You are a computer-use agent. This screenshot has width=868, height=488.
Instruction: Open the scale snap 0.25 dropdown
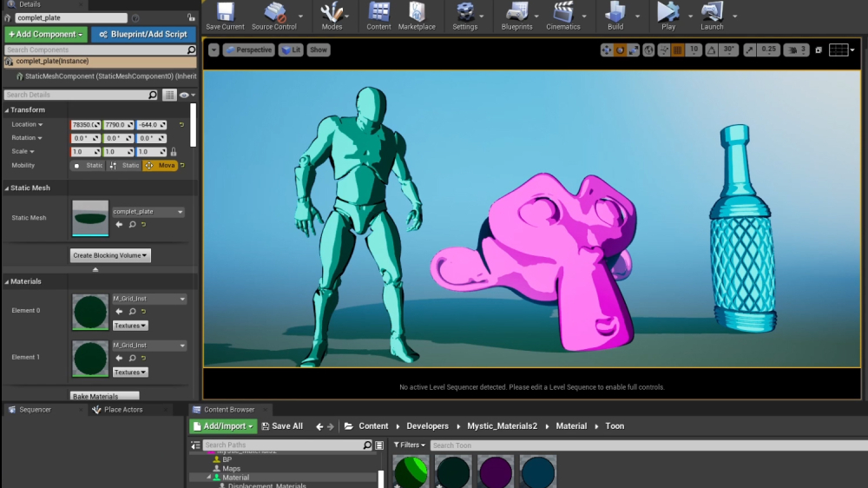pos(768,49)
